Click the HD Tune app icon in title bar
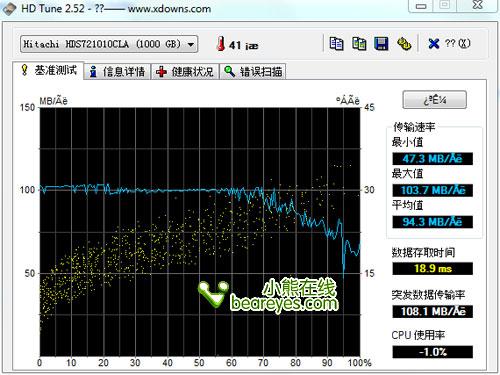 (x=9, y=8)
